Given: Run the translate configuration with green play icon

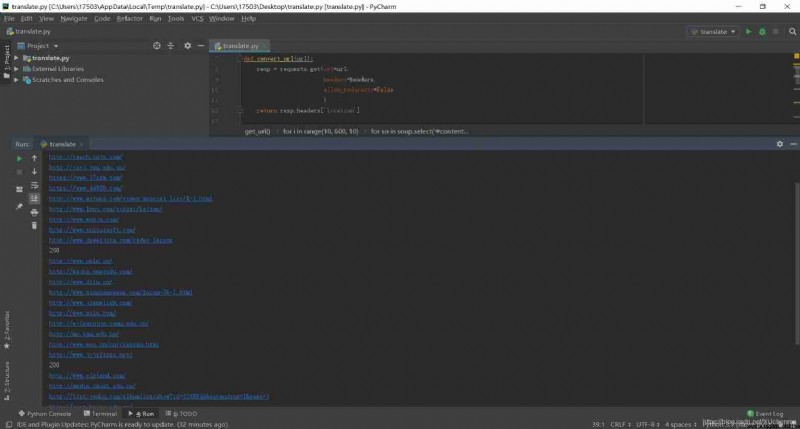Looking at the screenshot, I should (x=748, y=32).
